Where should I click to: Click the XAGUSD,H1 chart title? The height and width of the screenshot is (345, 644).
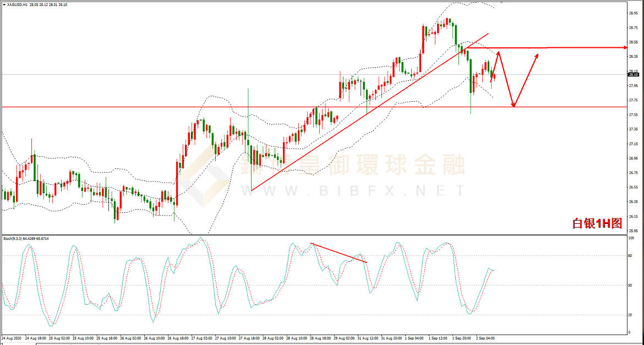coord(17,3)
